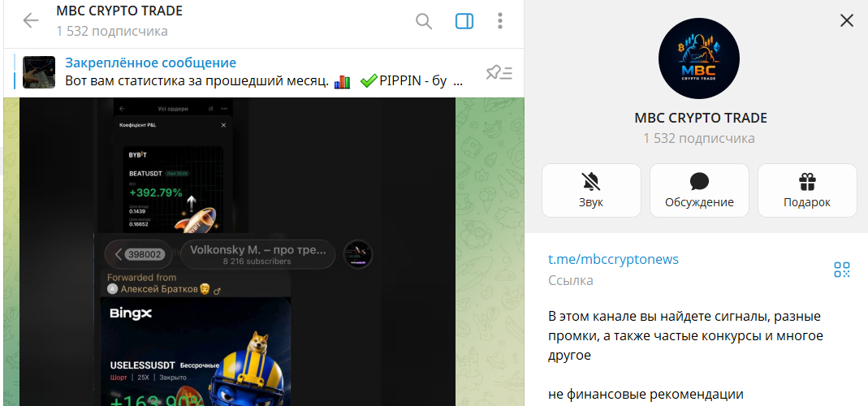Viewport: 868px width, 406px height.
Task: Close the channel info panel with X
Action: (846, 21)
